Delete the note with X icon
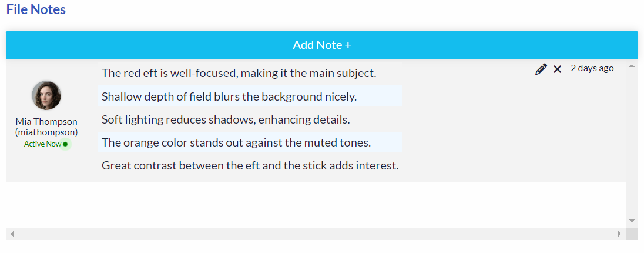This screenshot has width=644, height=253. click(x=557, y=69)
